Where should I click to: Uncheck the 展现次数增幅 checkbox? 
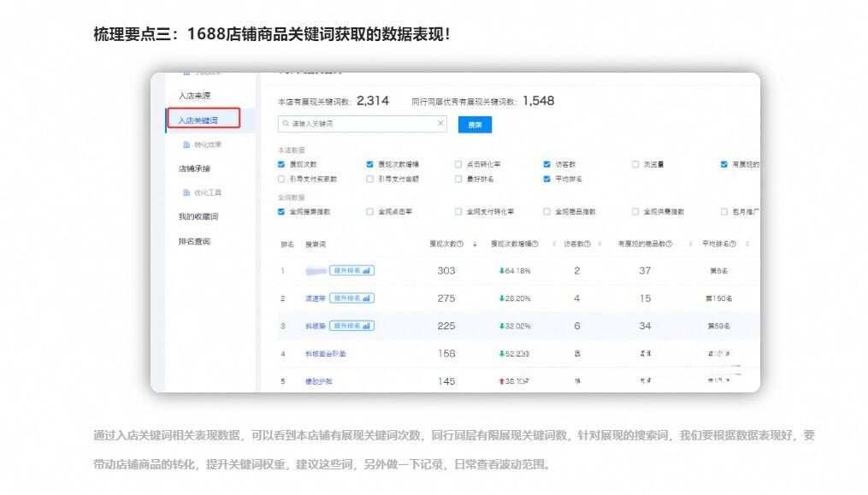369,164
